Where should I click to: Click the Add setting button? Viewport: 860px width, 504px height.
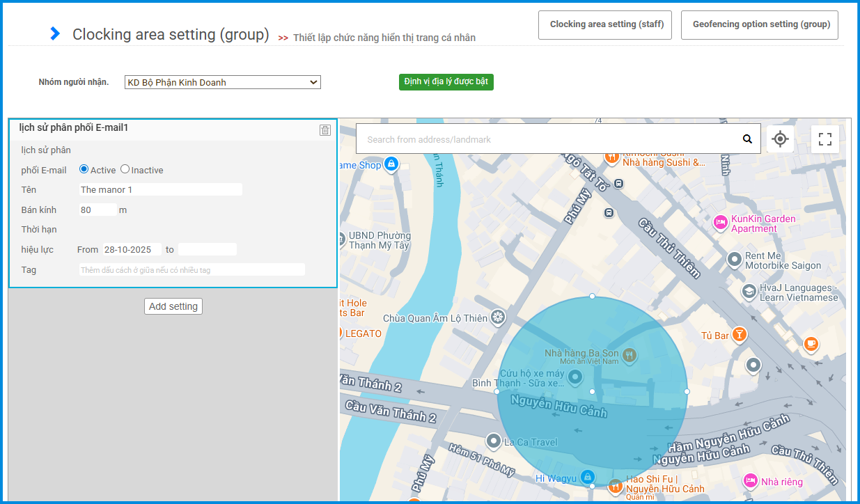[x=173, y=306]
